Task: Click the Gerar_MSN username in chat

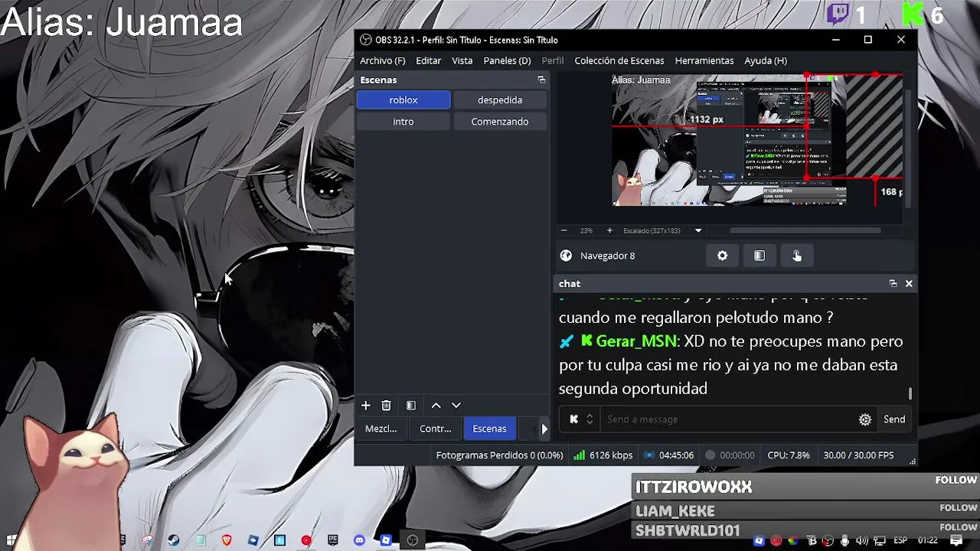Action: point(636,341)
